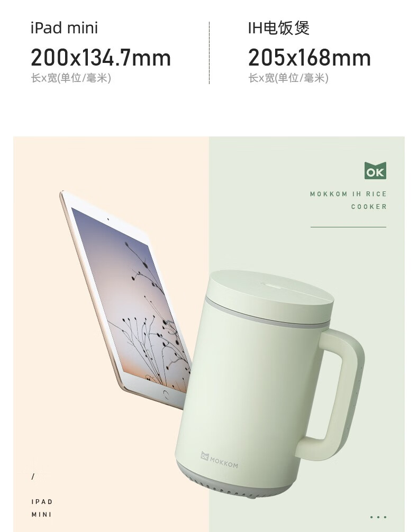Click the iPad home button
Image resolution: width=418 pixels, height=532 pixels.
pyautogui.click(x=166, y=394)
